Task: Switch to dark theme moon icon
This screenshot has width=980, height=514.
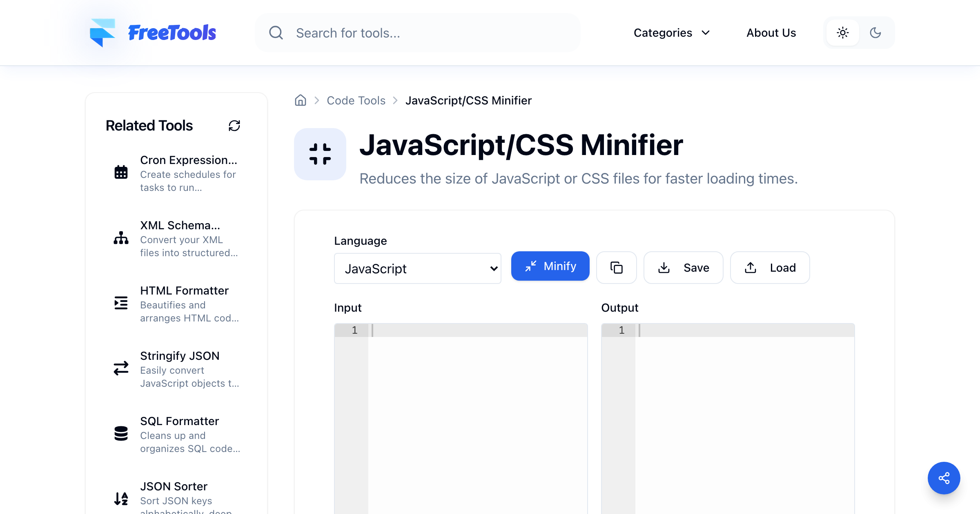Action: click(875, 33)
